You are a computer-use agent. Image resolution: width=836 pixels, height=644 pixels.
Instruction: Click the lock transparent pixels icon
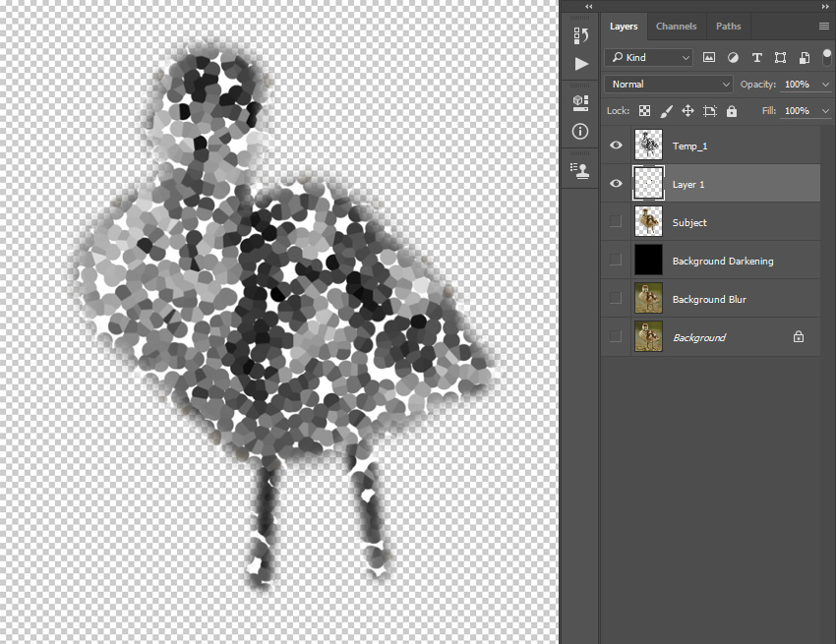coord(644,111)
